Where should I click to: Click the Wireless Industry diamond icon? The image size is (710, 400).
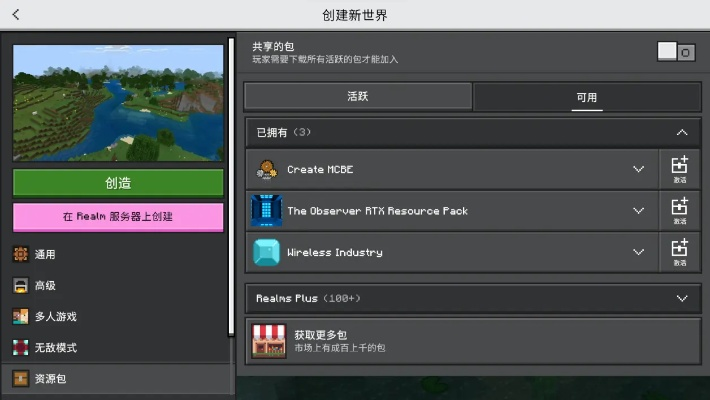(x=267, y=252)
